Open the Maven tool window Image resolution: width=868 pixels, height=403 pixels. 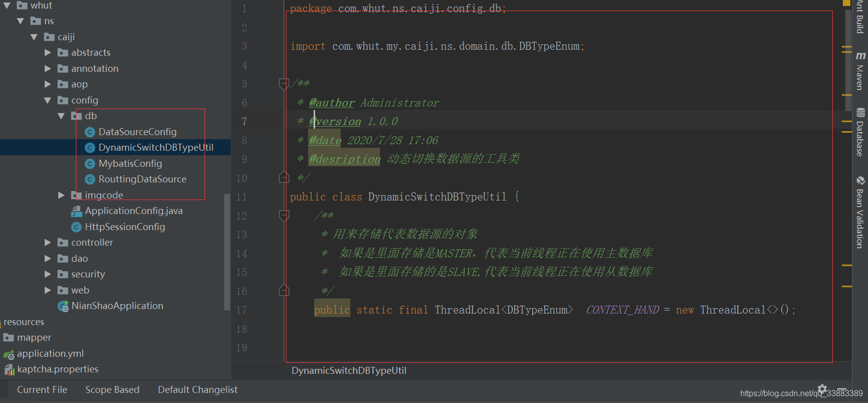[x=860, y=71]
